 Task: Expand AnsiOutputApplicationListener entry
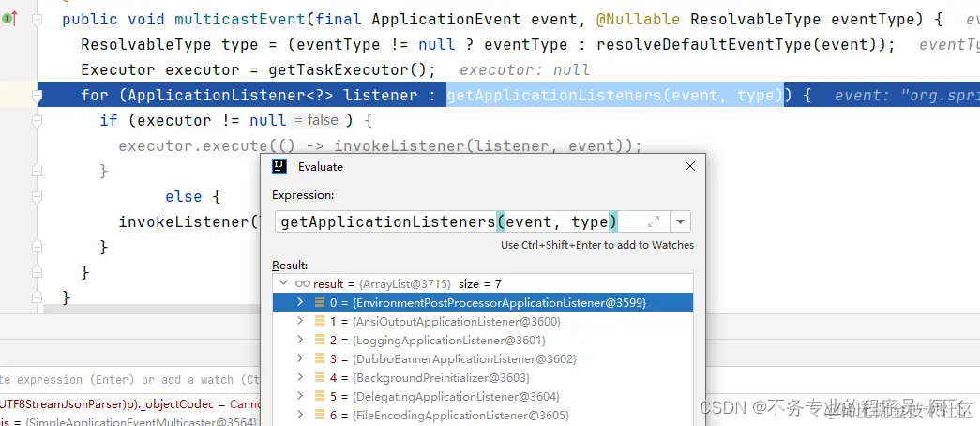[300, 321]
